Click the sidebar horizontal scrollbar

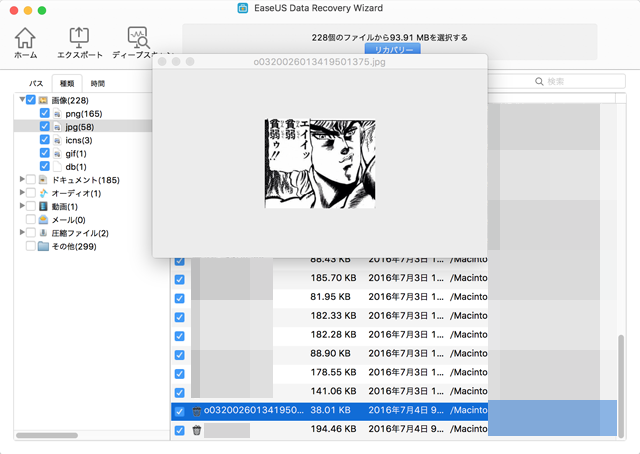click(47, 435)
